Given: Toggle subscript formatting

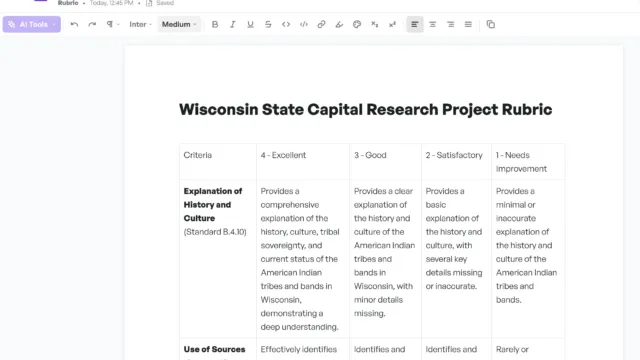Looking at the screenshot, I should click(x=375, y=24).
